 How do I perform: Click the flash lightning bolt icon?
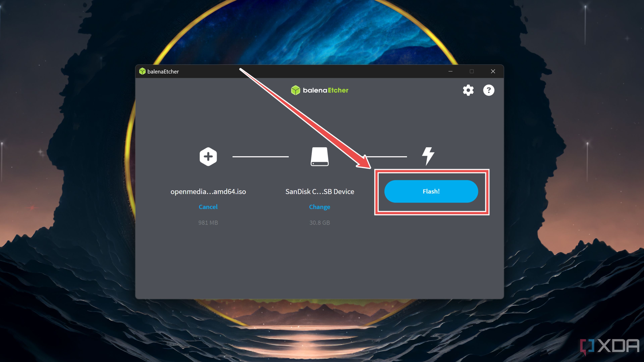[x=428, y=156]
